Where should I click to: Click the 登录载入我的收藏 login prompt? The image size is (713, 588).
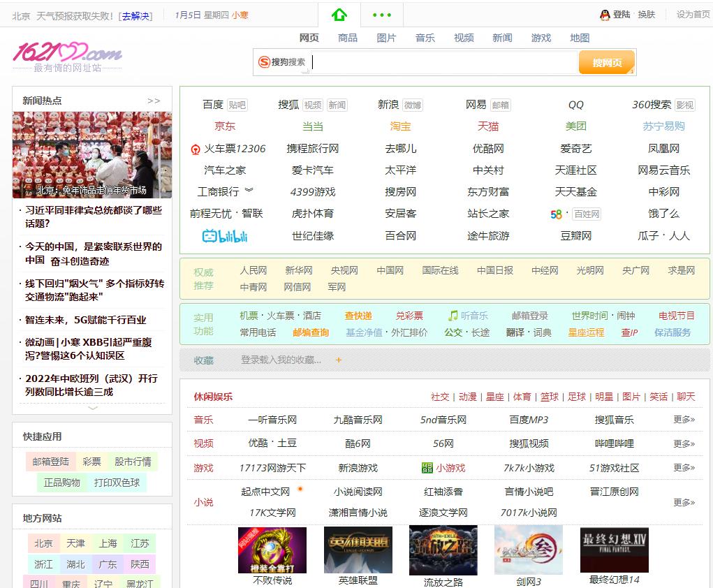[281, 360]
